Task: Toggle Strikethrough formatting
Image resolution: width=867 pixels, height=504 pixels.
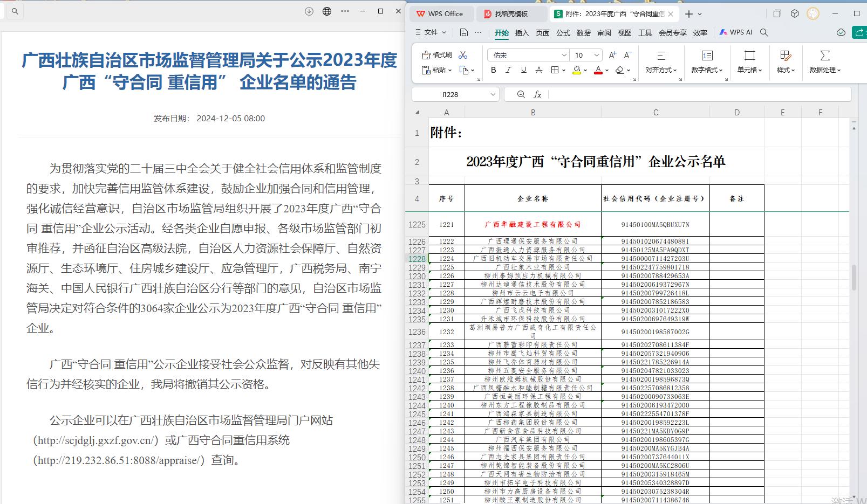Action: pos(538,70)
